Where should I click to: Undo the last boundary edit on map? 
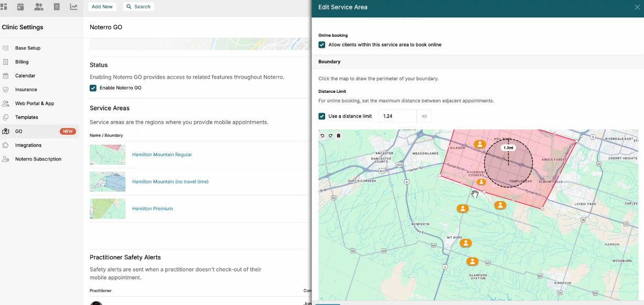(322, 135)
